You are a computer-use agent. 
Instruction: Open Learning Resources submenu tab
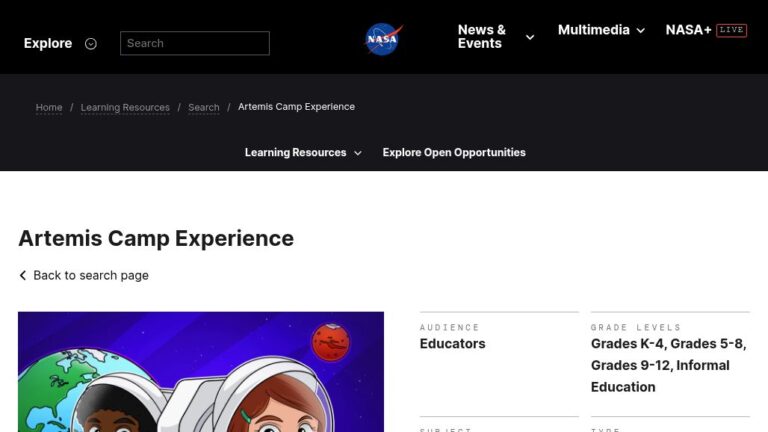(x=295, y=152)
